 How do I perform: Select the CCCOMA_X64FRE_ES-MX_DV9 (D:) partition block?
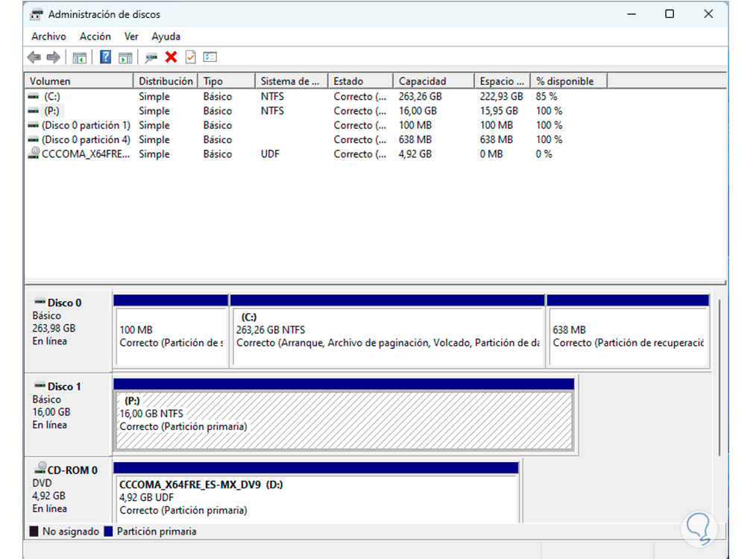point(316,493)
